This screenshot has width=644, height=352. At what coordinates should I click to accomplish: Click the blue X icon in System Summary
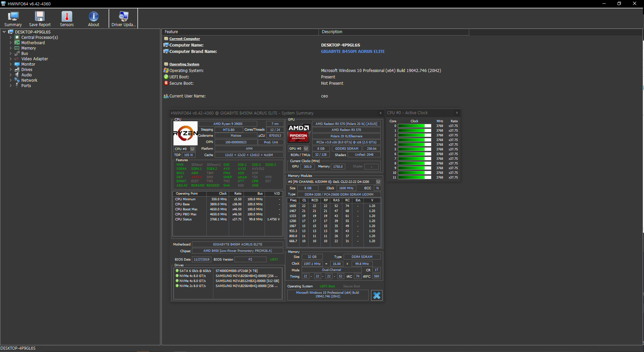click(377, 295)
